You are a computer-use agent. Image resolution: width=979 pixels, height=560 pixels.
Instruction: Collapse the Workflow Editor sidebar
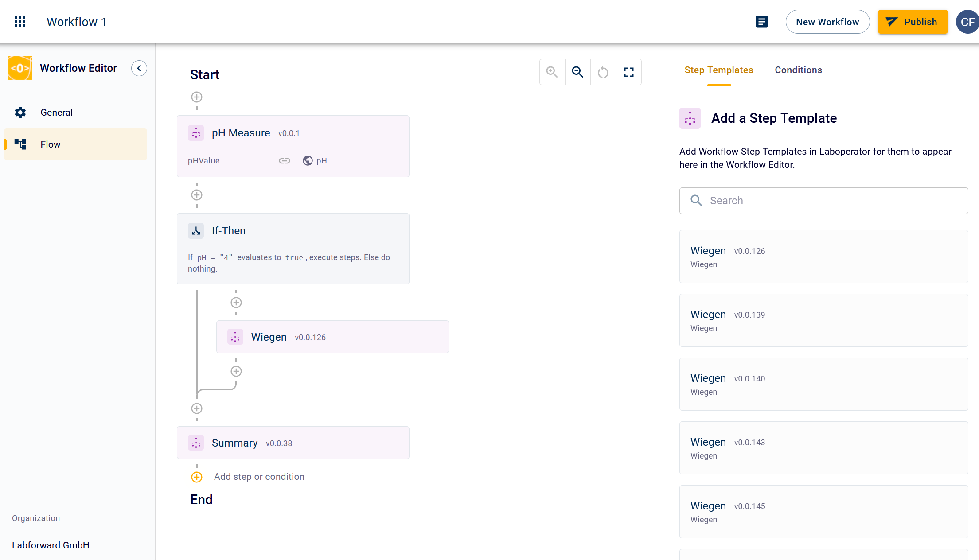tap(139, 68)
